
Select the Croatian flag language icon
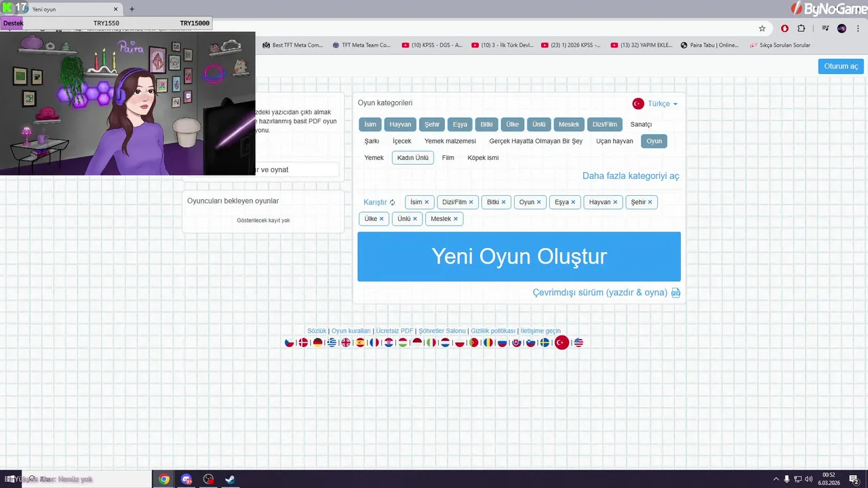[x=389, y=343]
